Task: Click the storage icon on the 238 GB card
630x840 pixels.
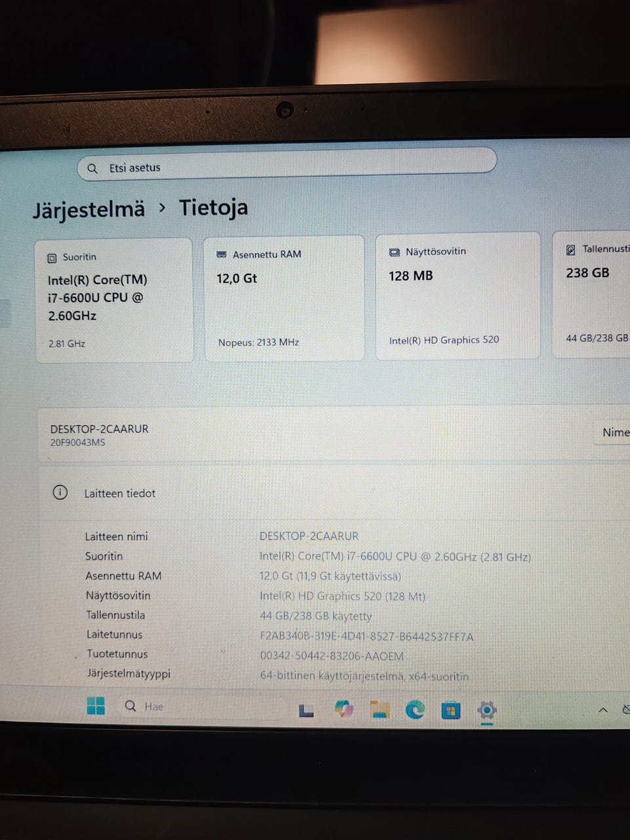Action: [x=571, y=250]
